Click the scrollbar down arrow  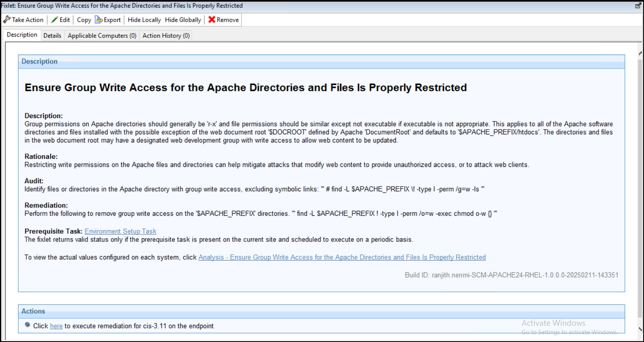[641, 329]
